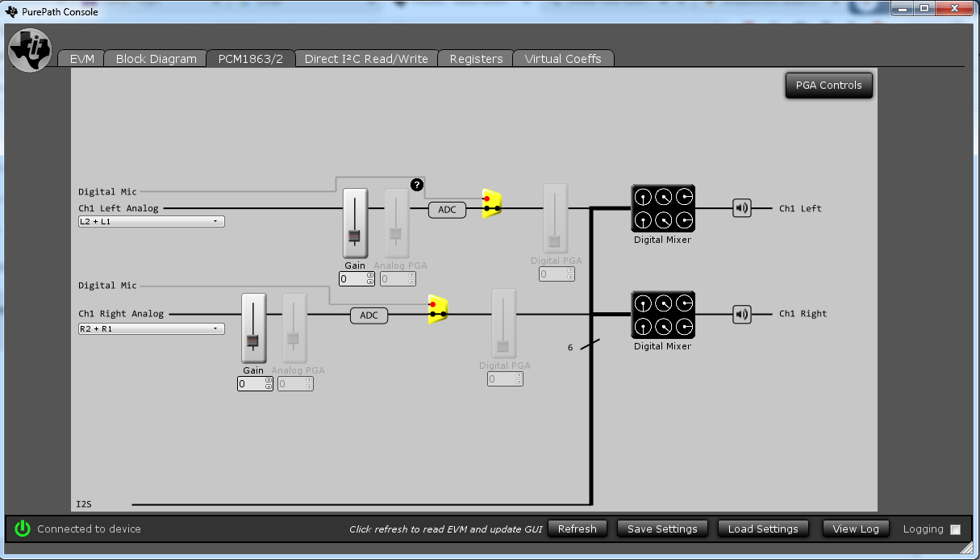Click the 'Connected to device' status text
This screenshot has width=980, height=560.
[89, 529]
